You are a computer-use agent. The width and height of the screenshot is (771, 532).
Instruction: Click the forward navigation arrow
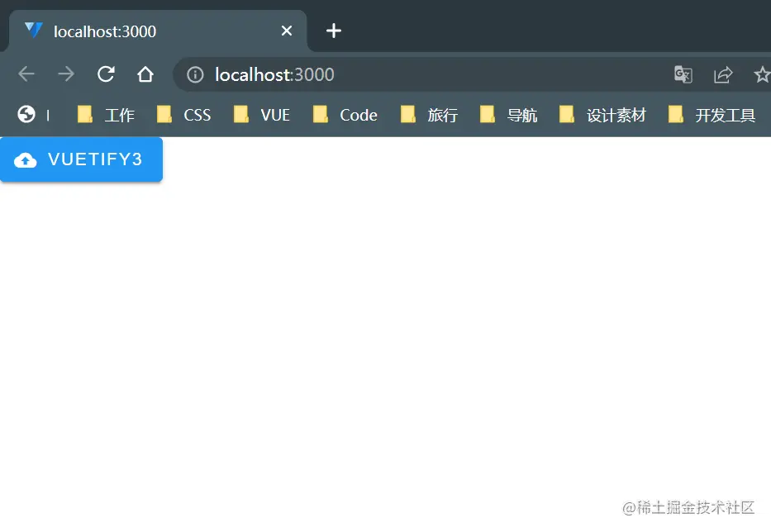(x=66, y=74)
